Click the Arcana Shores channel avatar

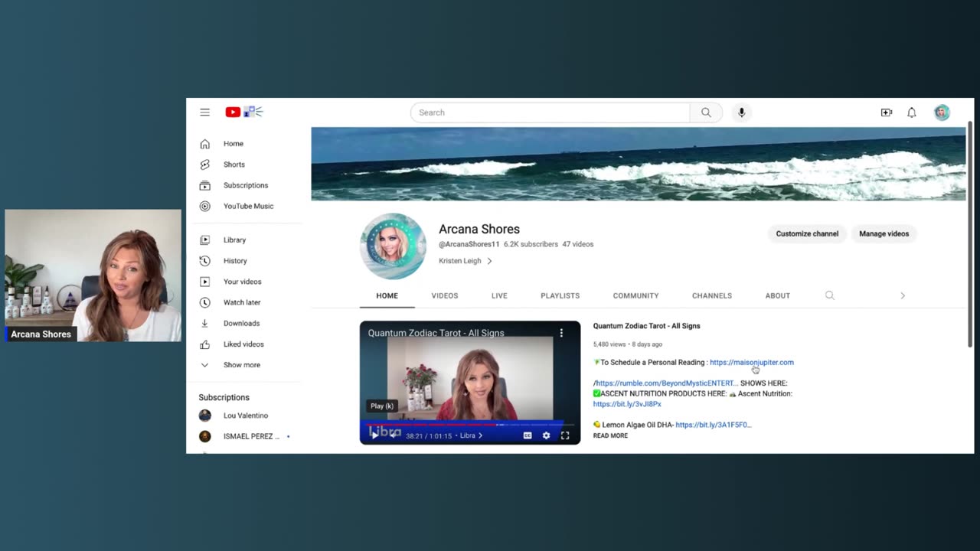393,246
